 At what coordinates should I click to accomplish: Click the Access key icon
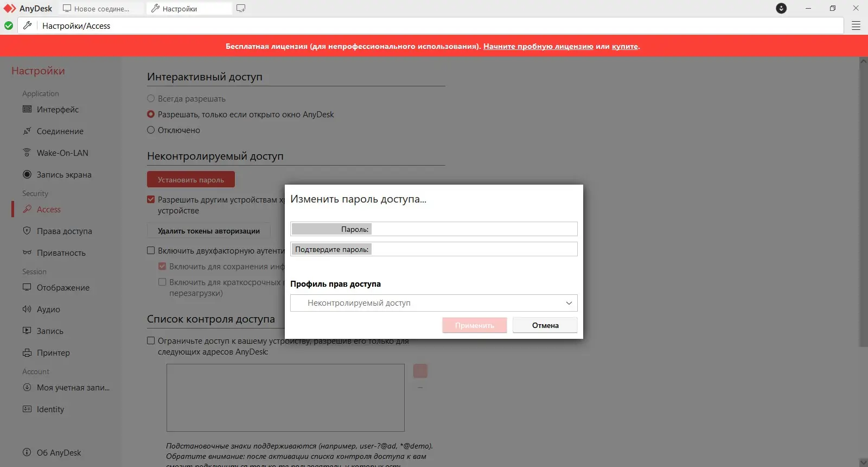pos(27,209)
